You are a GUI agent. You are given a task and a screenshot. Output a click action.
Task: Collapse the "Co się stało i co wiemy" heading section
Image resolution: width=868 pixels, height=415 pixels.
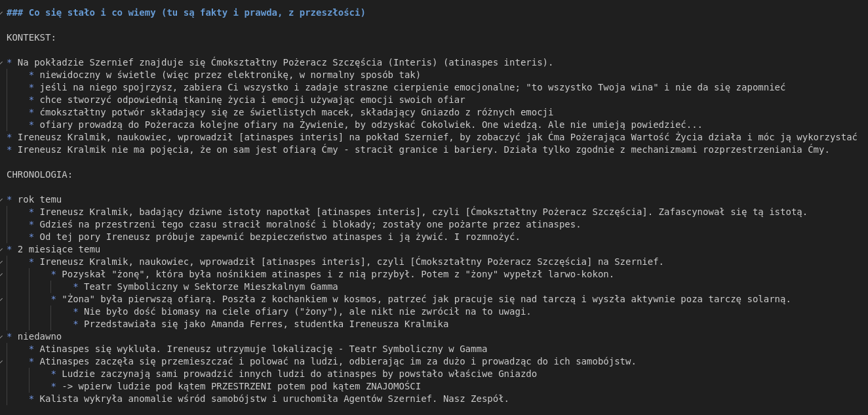coord(2,13)
